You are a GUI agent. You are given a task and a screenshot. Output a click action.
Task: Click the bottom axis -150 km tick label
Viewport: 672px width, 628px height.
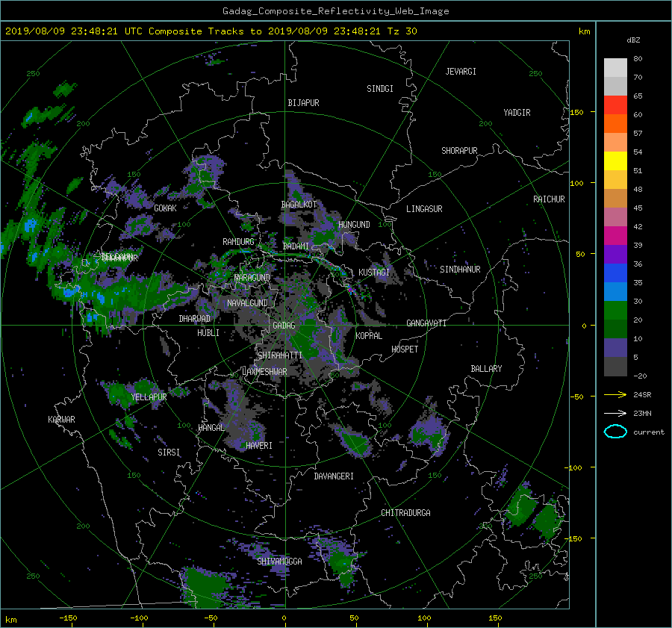68,618
